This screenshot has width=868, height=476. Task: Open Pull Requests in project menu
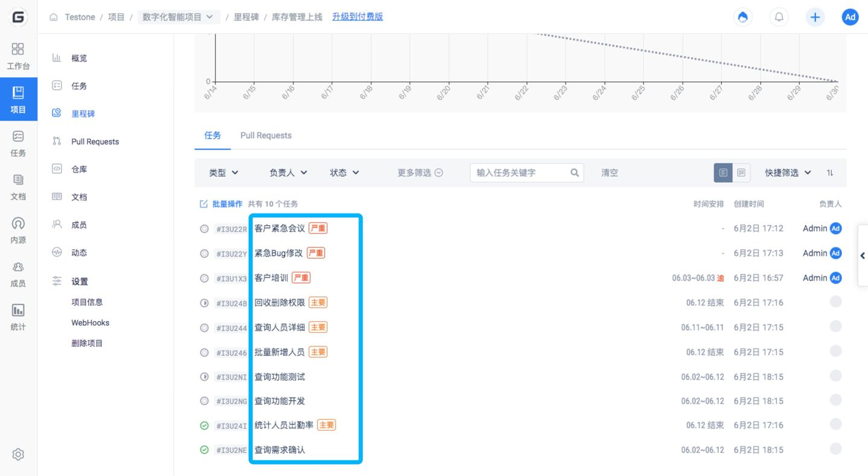(x=95, y=141)
